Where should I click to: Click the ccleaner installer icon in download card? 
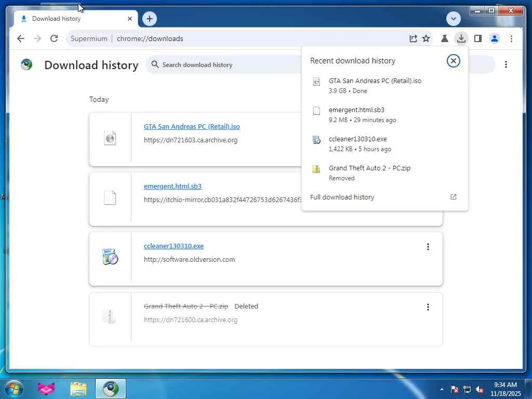pyautogui.click(x=110, y=257)
